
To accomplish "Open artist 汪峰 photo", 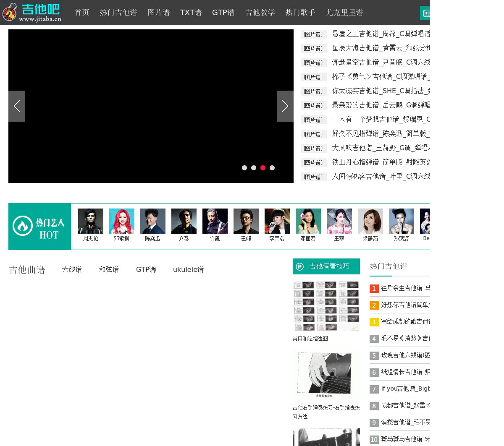I will (x=246, y=221).
